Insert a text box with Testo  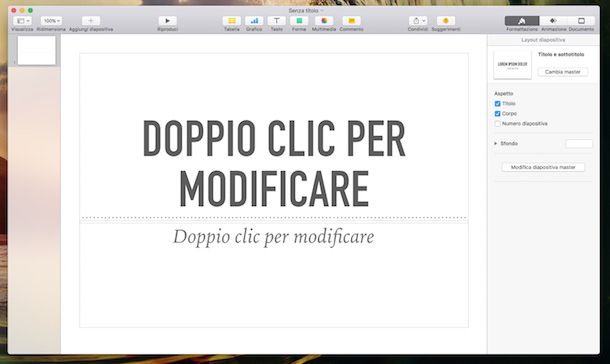277,21
